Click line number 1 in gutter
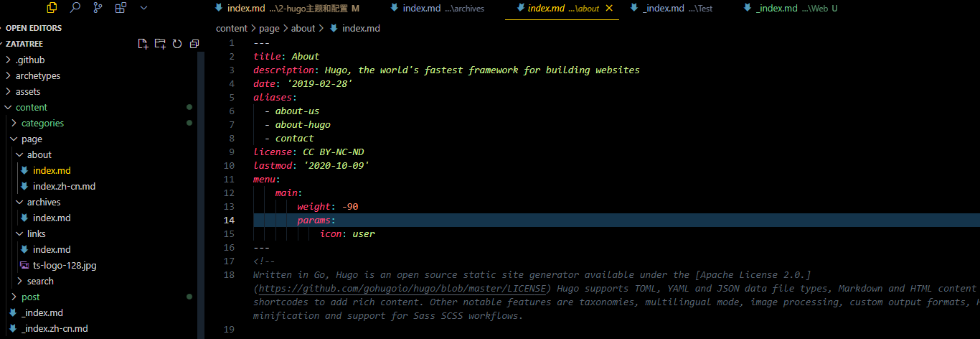Image resolution: width=980 pixels, height=339 pixels. click(231, 42)
